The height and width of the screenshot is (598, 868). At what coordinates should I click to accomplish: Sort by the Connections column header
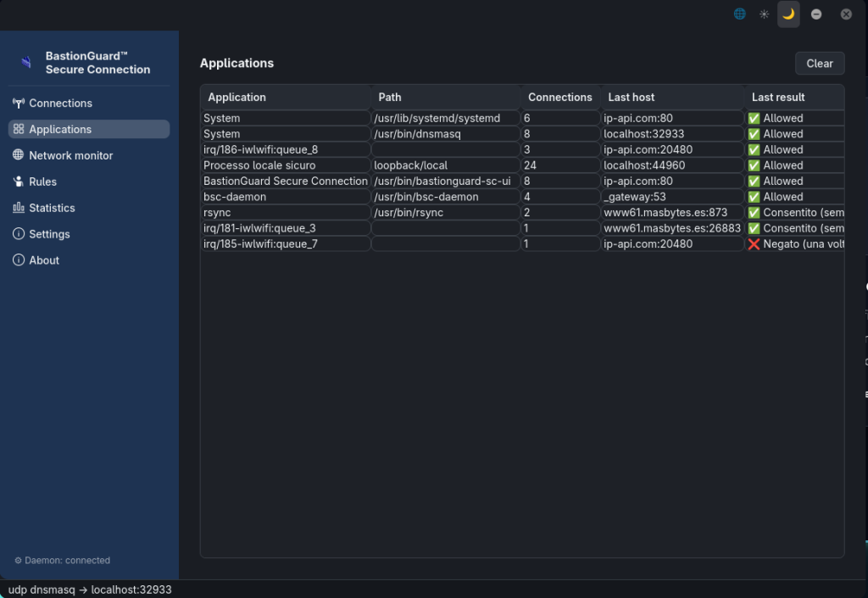[x=560, y=97]
